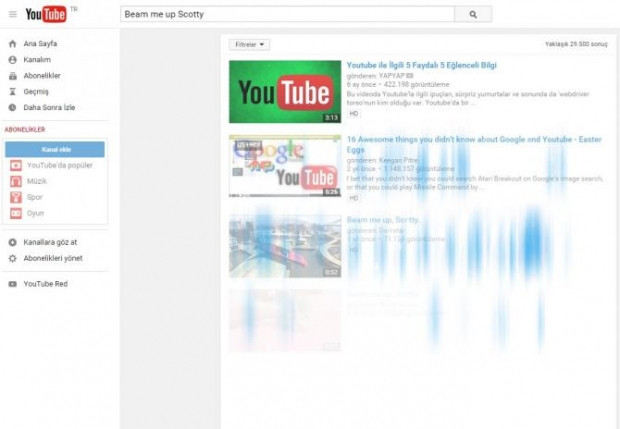Open Abonelikler in the sidebar
Screen dimensions: 620x429
tap(42, 76)
